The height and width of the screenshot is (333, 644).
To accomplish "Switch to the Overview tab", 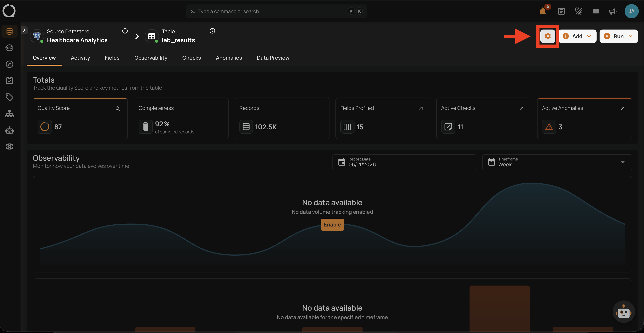I will 44,58.
